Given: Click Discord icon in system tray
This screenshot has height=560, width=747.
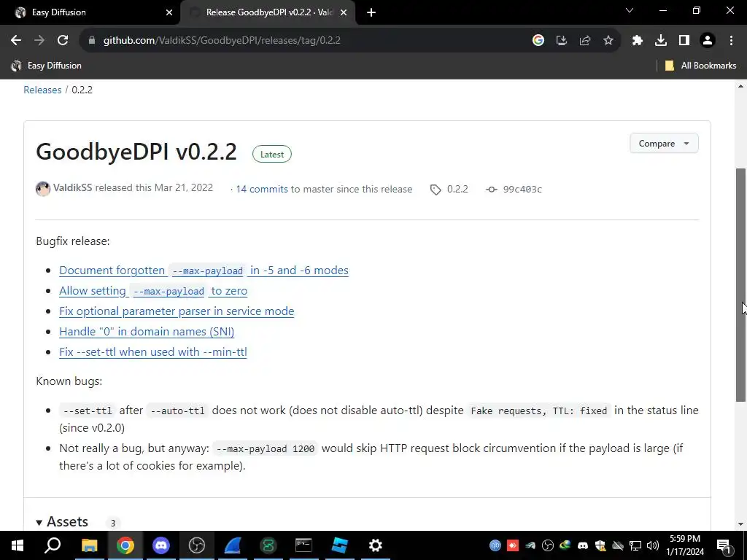Looking at the screenshot, I should pos(583,545).
